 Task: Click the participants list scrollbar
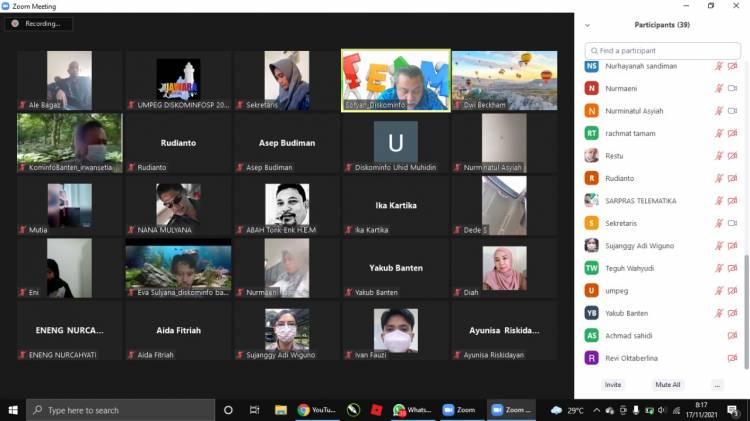pos(746,312)
